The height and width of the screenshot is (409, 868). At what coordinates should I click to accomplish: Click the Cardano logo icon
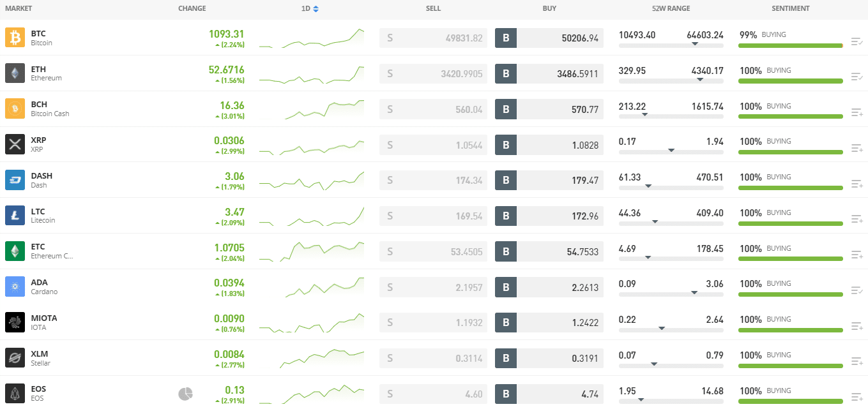(x=14, y=286)
